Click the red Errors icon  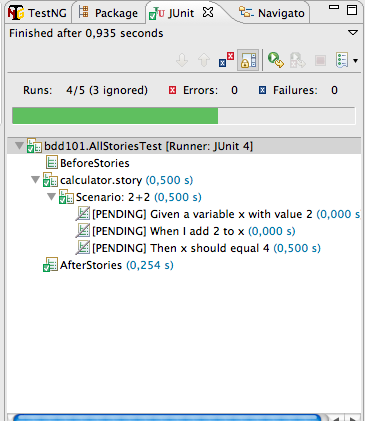(172, 90)
